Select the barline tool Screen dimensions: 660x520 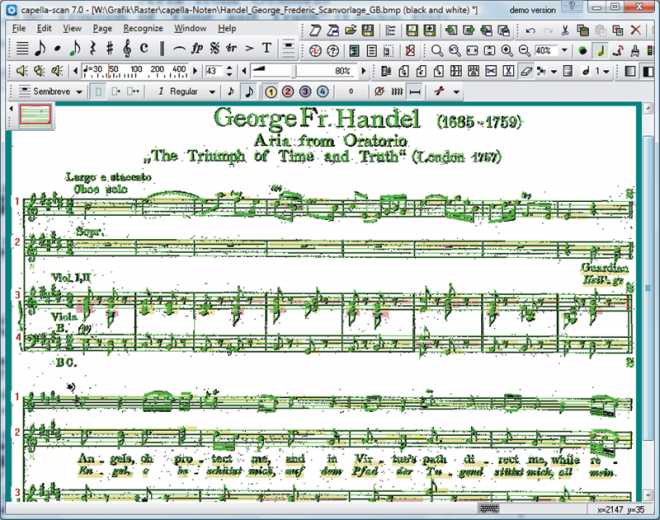[x=162, y=48]
